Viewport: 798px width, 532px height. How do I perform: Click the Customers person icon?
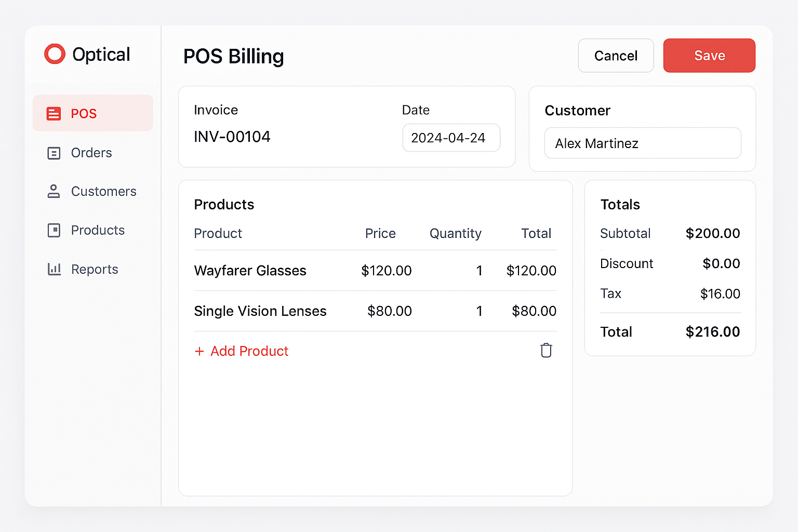pyautogui.click(x=54, y=191)
